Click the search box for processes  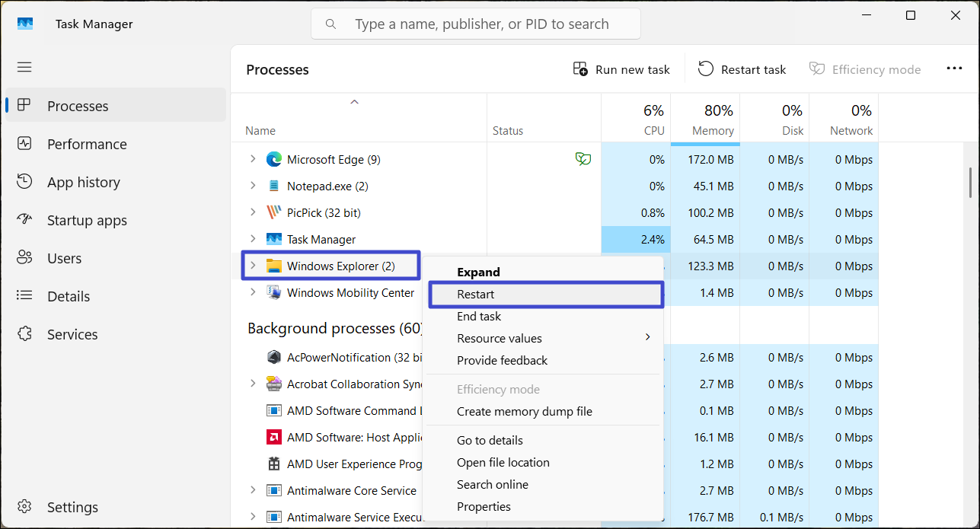[480, 24]
